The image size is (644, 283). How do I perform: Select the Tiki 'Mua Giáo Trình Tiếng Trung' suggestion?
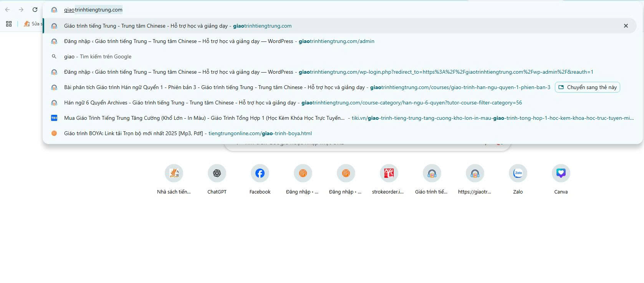[204, 118]
